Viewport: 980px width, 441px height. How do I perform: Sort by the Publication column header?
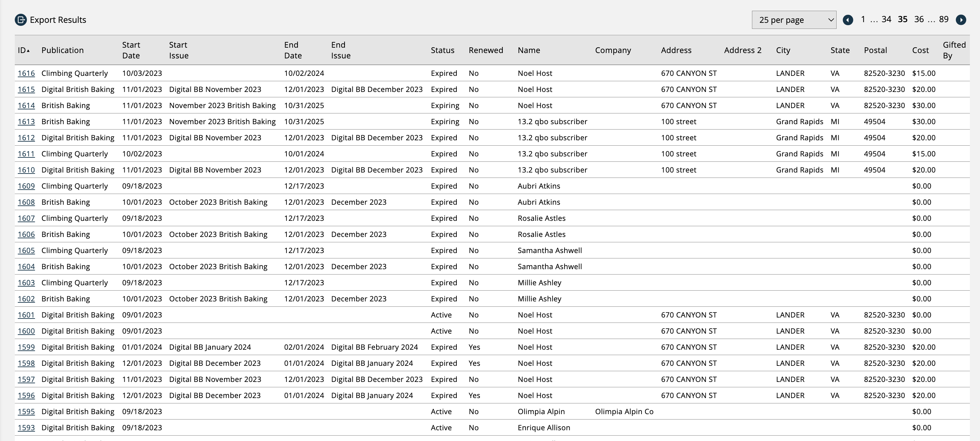tap(62, 50)
